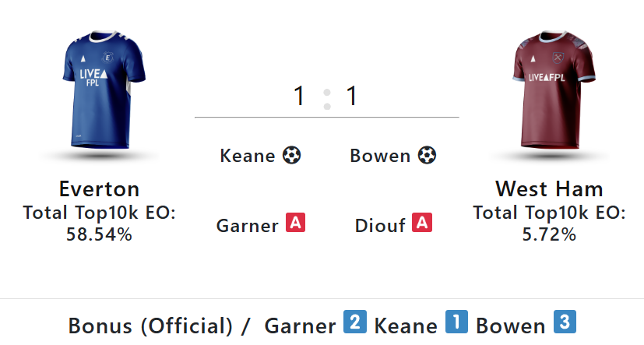644x345 pixels.
Task: Select assist provider Garner in match events
Action: pos(247,226)
